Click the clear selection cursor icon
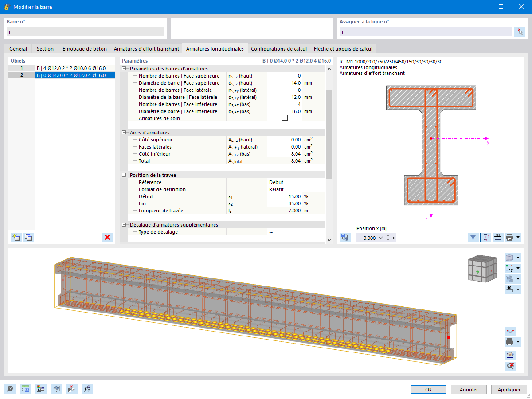Screen dimensions: 532x399 [x=72, y=389]
